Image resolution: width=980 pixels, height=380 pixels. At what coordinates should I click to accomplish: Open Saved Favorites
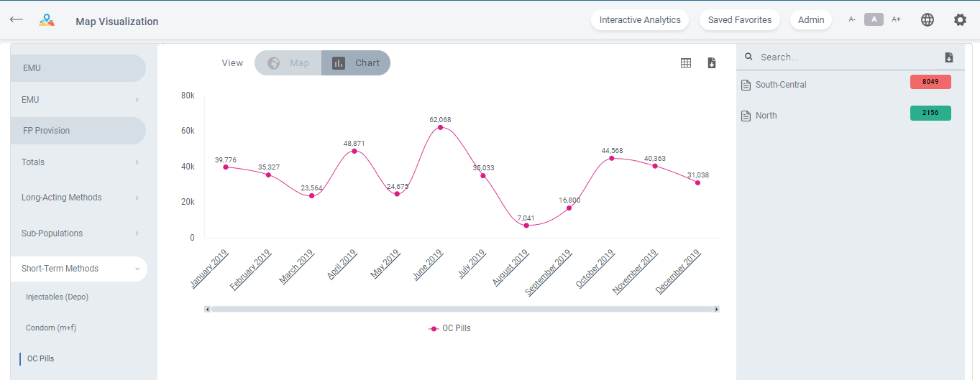[x=740, y=20]
